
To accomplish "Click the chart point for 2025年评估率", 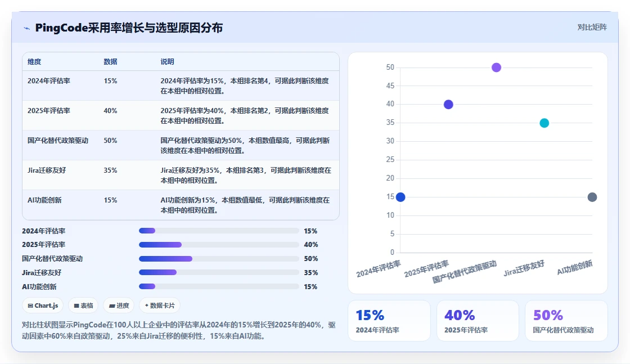I will coord(448,105).
